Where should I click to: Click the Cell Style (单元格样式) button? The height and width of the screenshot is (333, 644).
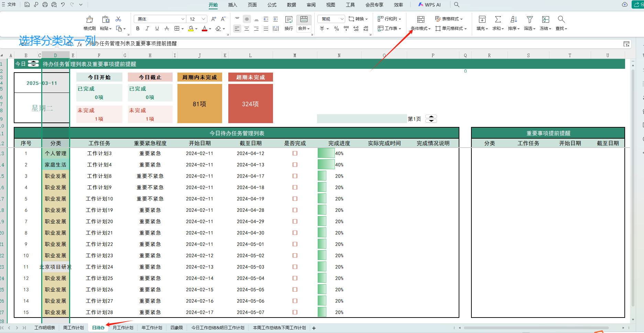451,29
